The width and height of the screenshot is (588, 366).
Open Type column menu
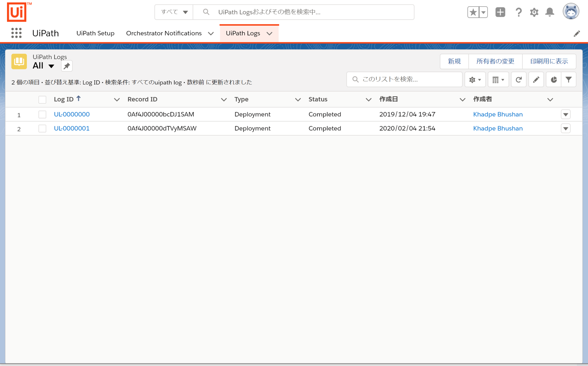pyautogui.click(x=298, y=100)
